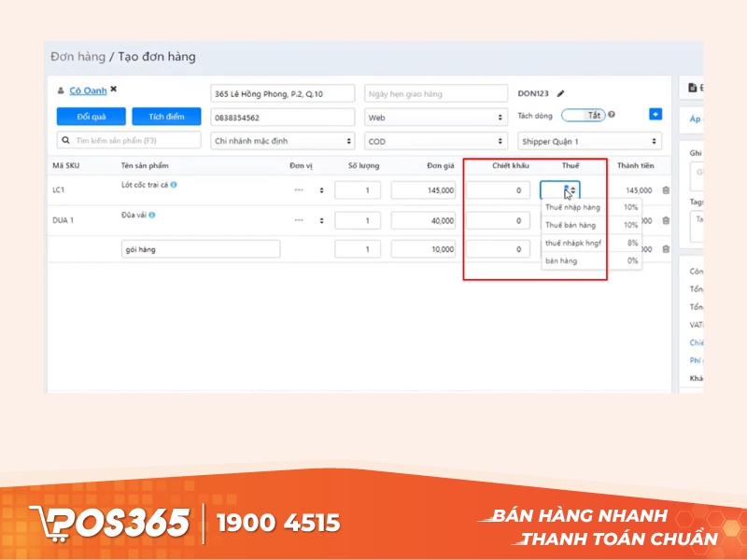Delete the Đũa vải row with trash icon
747x560 pixels.
(x=666, y=220)
